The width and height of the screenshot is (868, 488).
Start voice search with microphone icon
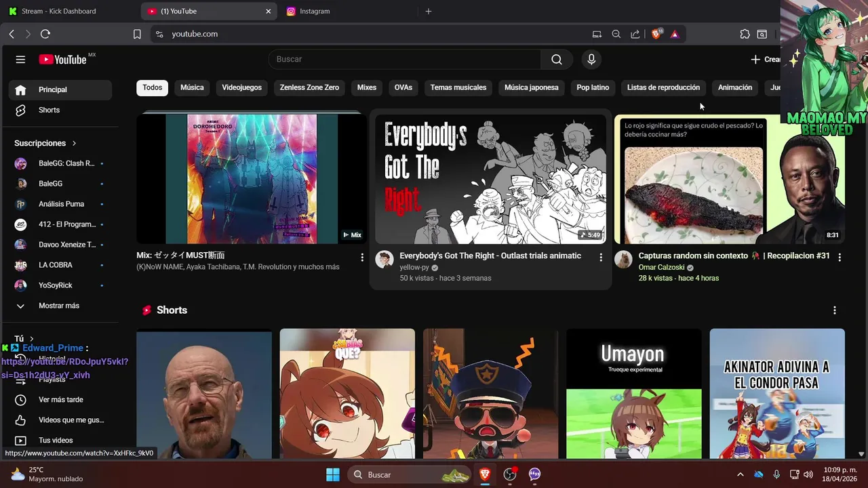(x=591, y=60)
